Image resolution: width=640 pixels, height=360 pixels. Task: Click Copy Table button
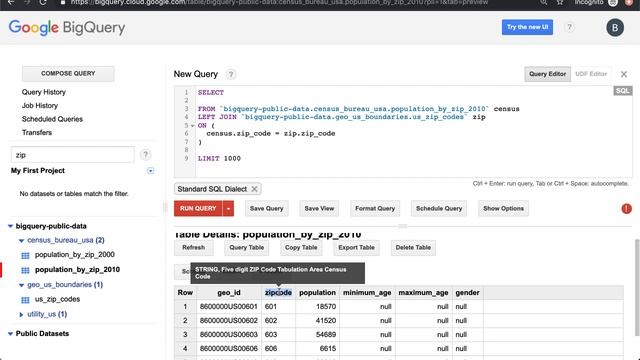pos(301,248)
